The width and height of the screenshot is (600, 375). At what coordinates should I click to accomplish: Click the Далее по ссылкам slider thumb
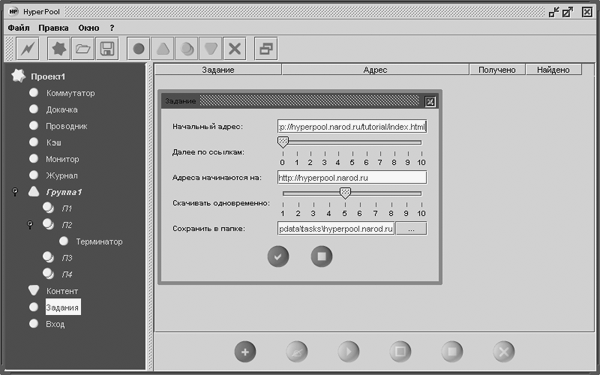click(282, 142)
